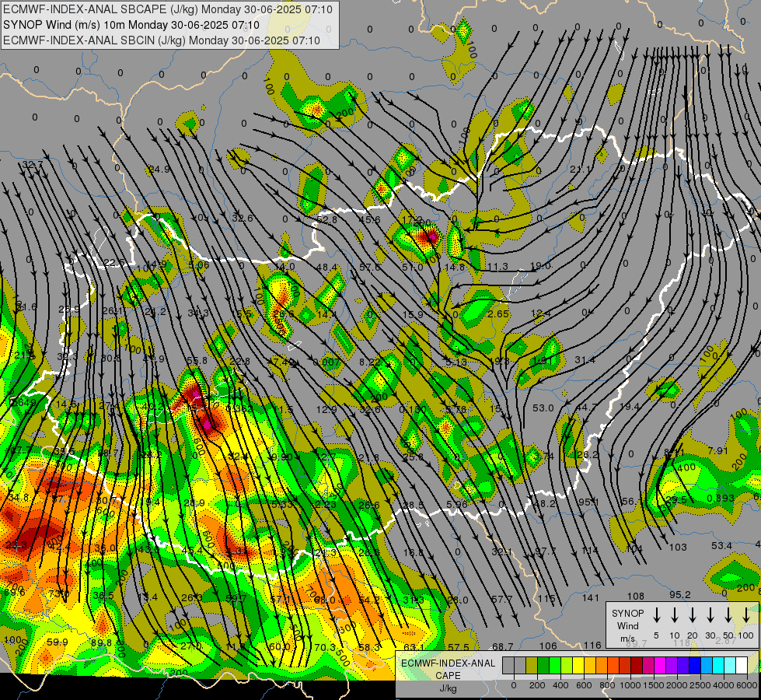The height and width of the screenshot is (700, 761).
Task: Click the ECMWF-INDEX-ANAL CAPE legend label
Action: pos(448,669)
